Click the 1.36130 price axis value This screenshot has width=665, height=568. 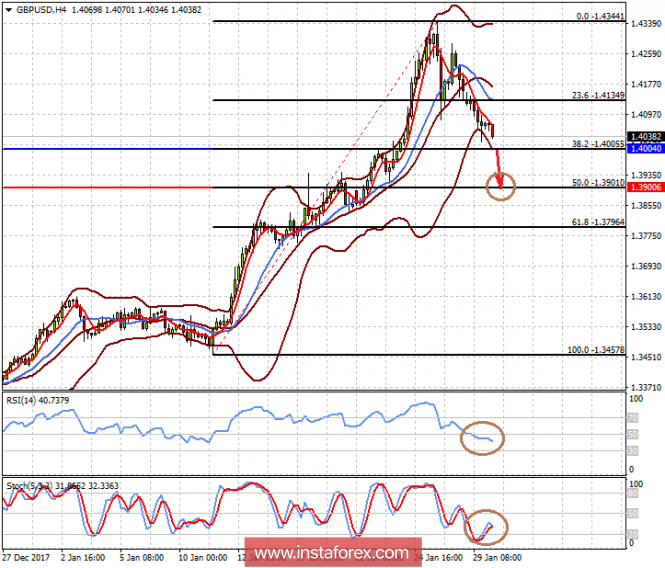pos(646,297)
